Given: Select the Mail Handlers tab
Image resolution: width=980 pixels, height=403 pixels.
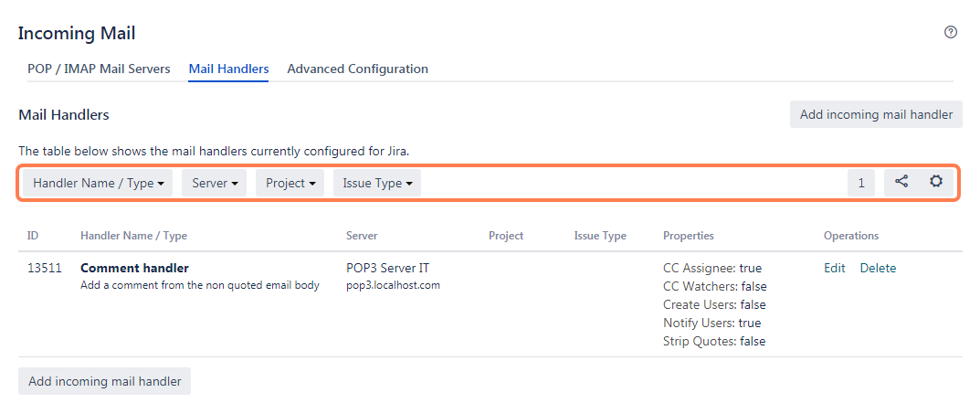Looking at the screenshot, I should [x=228, y=69].
